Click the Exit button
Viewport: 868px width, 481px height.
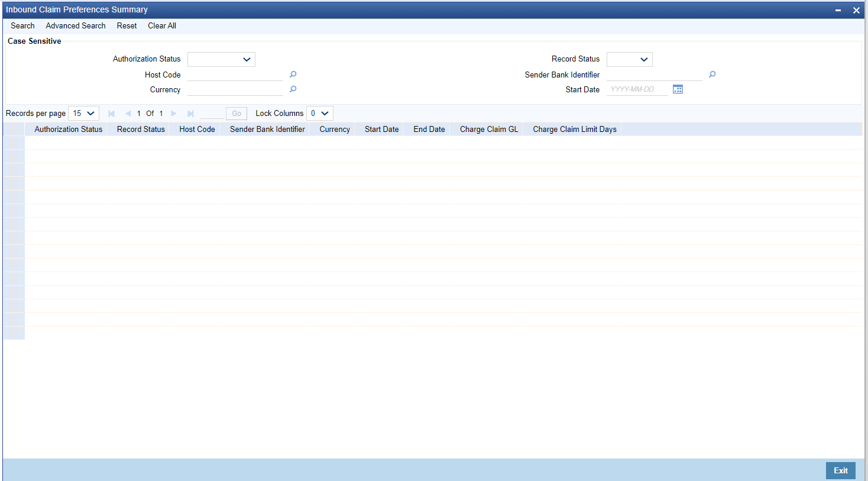coord(841,470)
